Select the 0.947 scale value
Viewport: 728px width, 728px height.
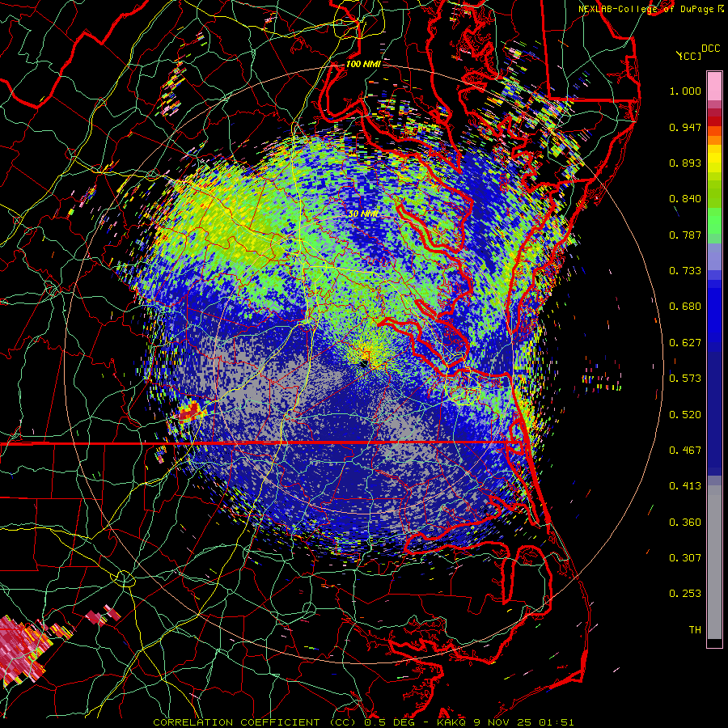tap(685, 127)
